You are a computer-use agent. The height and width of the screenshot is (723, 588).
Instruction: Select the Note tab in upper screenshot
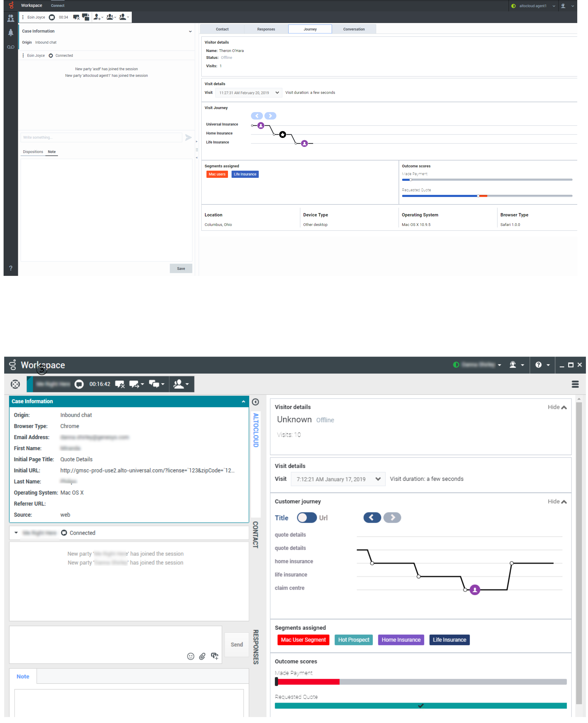click(51, 152)
